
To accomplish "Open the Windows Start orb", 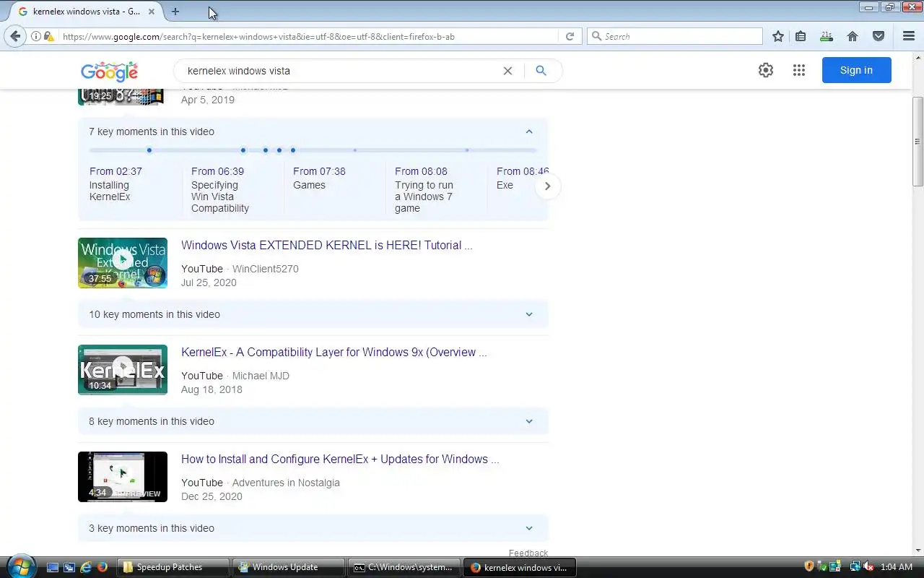I will pyautogui.click(x=19, y=566).
